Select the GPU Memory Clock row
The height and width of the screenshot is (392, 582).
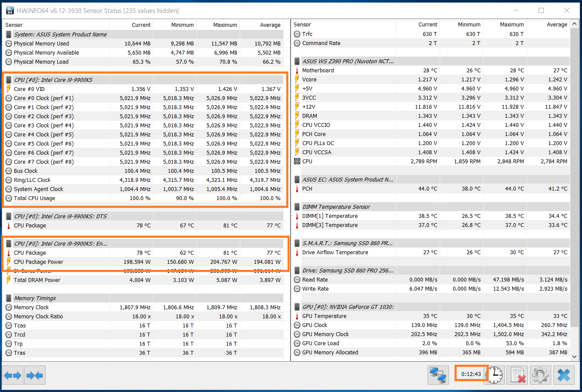[x=431, y=334]
